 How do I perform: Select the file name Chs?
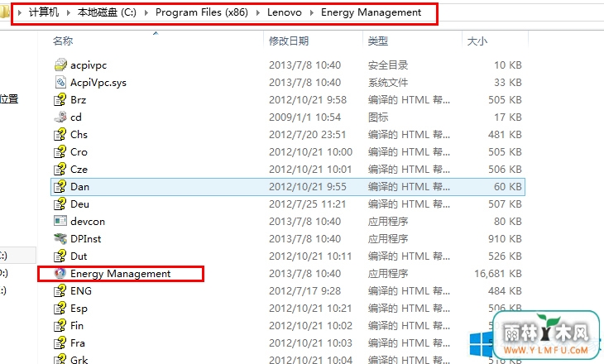coord(79,134)
